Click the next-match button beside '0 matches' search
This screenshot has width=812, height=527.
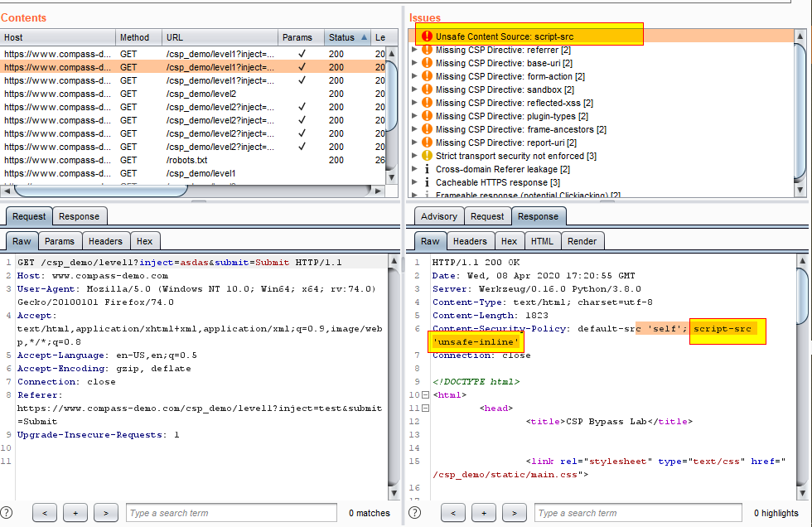[106, 513]
